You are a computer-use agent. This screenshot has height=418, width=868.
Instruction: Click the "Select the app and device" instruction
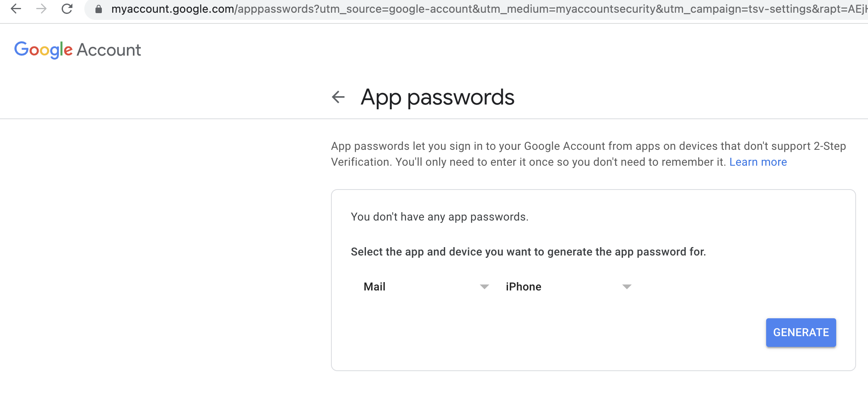click(528, 252)
